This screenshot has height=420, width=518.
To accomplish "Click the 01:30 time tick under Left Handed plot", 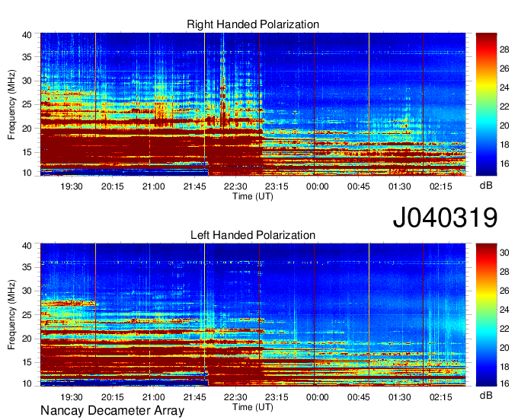I will (x=399, y=397).
